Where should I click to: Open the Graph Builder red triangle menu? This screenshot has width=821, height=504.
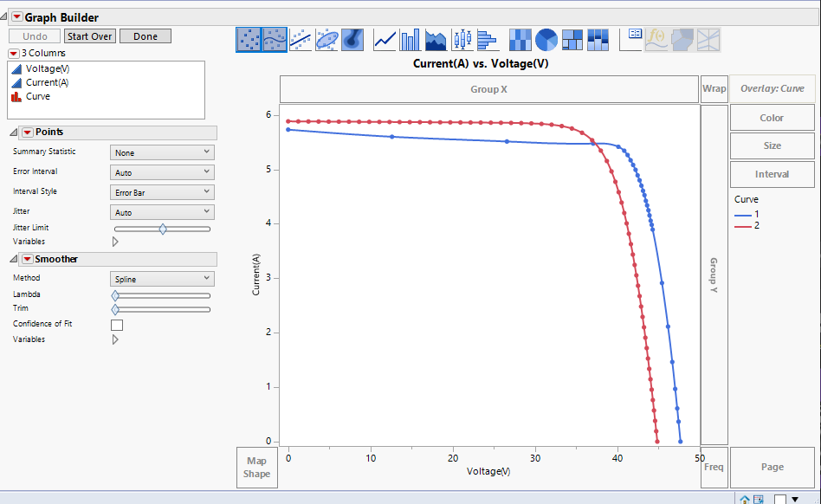(x=16, y=17)
